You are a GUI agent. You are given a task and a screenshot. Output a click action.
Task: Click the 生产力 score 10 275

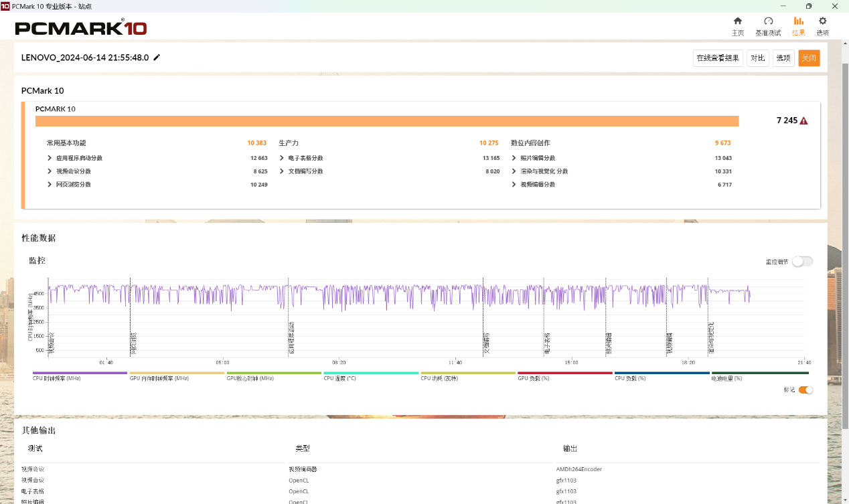[x=489, y=143]
